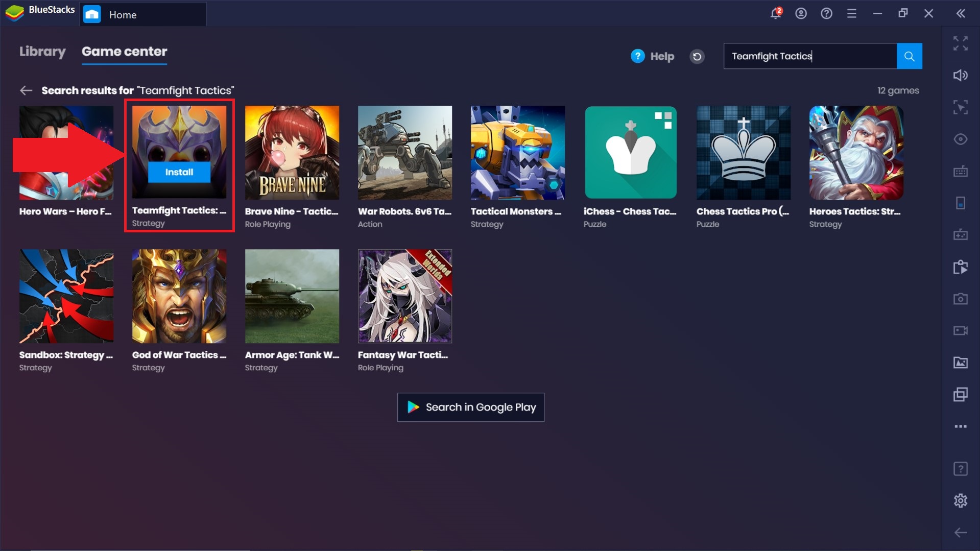Click the 'Sandbox: Strategy ...' title
Viewport: 980px width, 551px height.
tap(66, 355)
